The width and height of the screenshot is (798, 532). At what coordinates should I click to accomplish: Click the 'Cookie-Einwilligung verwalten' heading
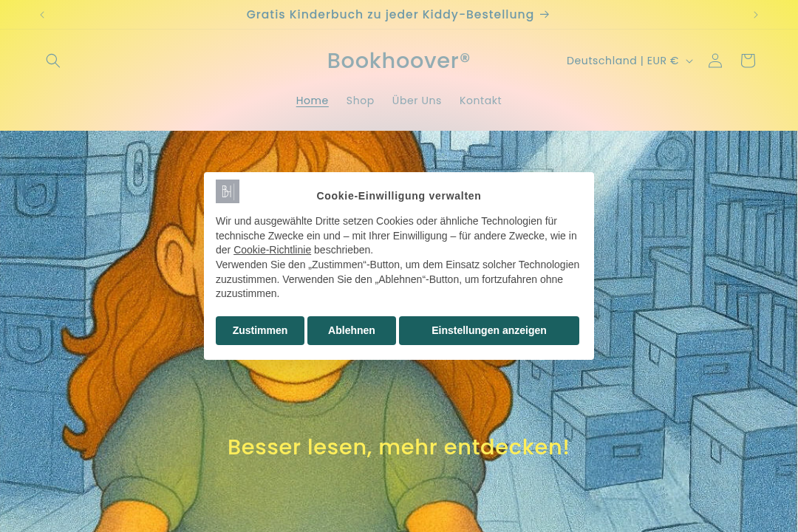click(x=398, y=196)
